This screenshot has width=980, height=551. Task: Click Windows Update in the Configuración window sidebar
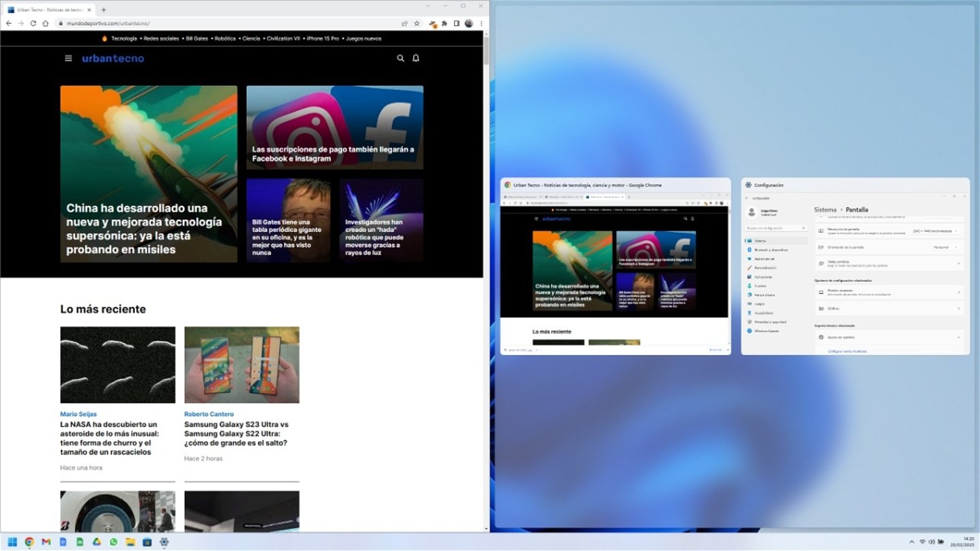tap(766, 331)
